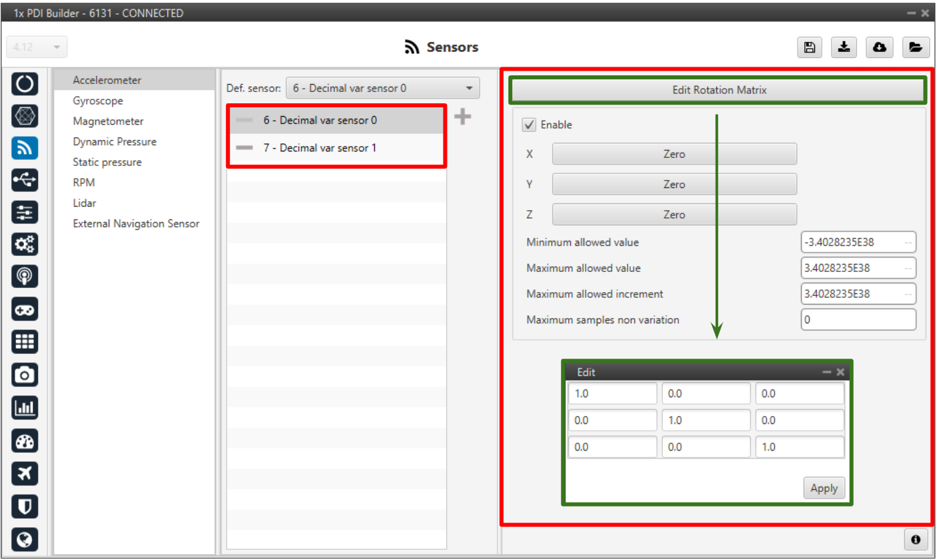Toggle the Enable checkbox
Screen dimensions: 937x560
point(530,125)
